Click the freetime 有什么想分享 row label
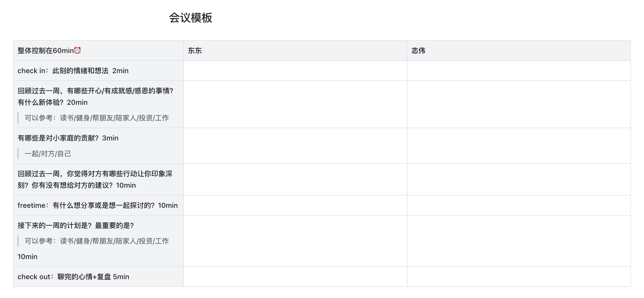The height and width of the screenshot is (298, 644). click(x=97, y=205)
